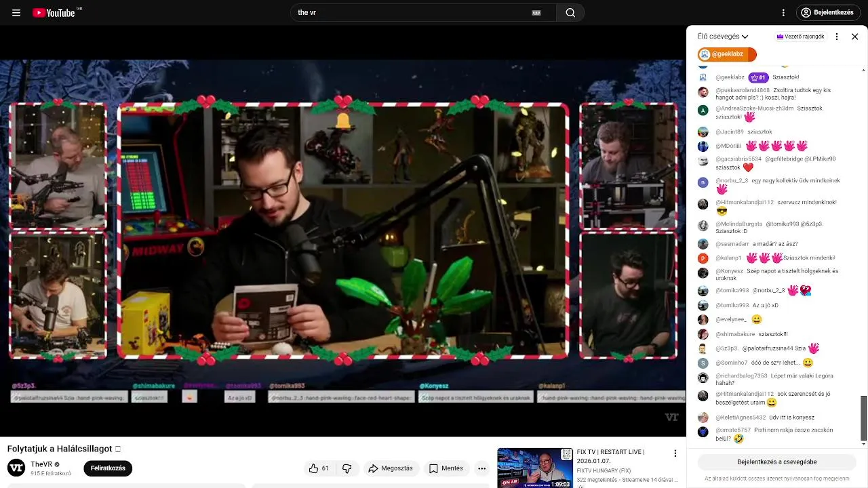Open @richardbalog7353 avatar in chat
This screenshot has width=868, height=488.
[703, 378]
